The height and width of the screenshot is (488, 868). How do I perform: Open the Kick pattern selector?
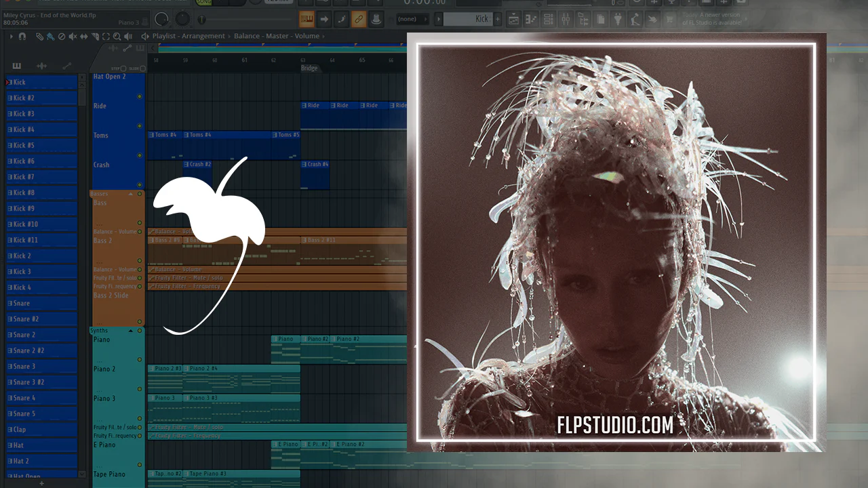[468, 19]
